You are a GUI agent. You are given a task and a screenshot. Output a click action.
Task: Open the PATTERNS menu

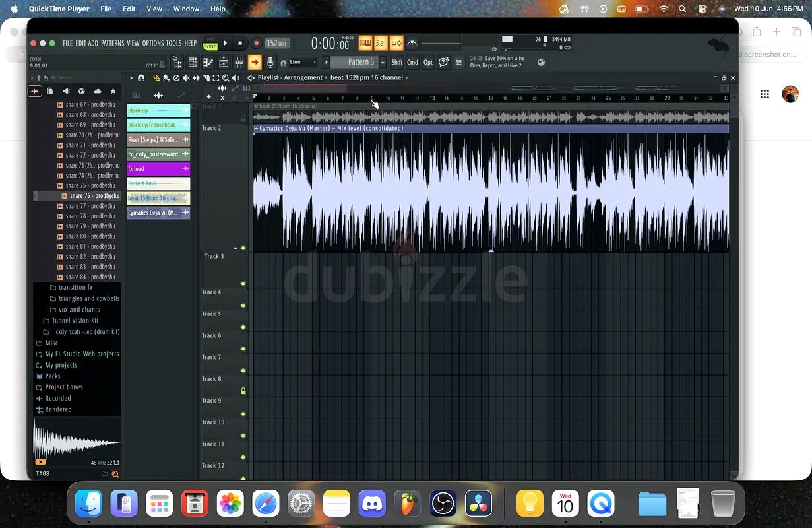point(112,44)
